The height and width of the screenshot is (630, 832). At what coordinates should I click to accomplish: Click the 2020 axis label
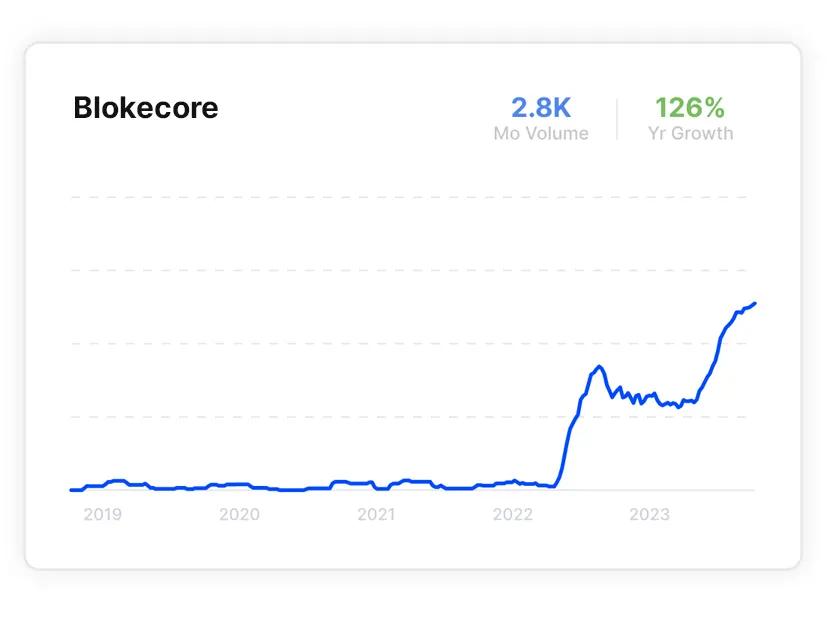[239, 514]
